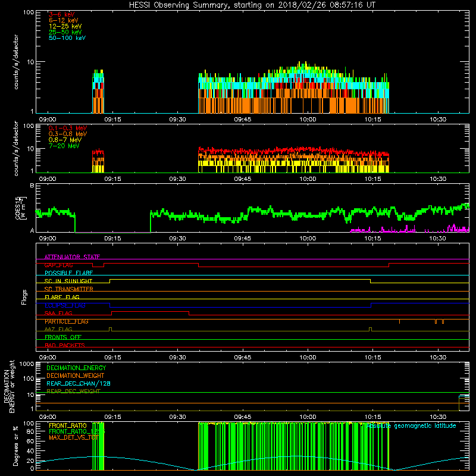Viewport: 476px width, 476px height.
Task: Select the FRONT_RATIO legend label
Action: pyautogui.click(x=68, y=425)
